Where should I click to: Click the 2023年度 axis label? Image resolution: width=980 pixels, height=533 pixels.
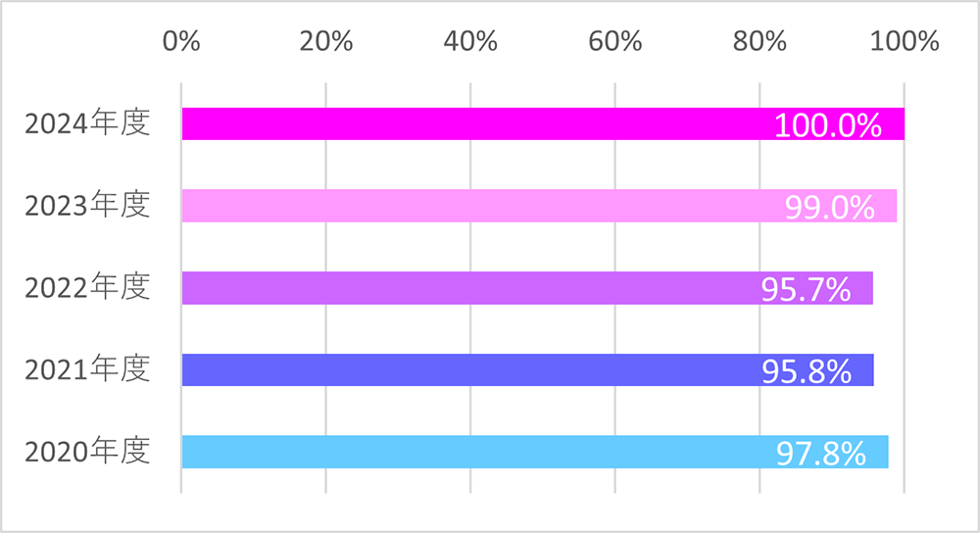click(x=86, y=206)
